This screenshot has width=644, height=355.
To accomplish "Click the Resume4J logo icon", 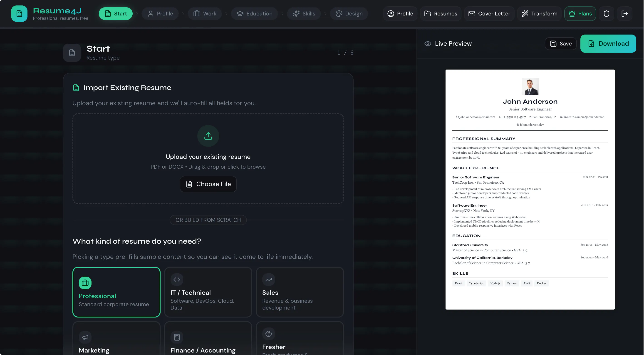I will click(x=19, y=13).
